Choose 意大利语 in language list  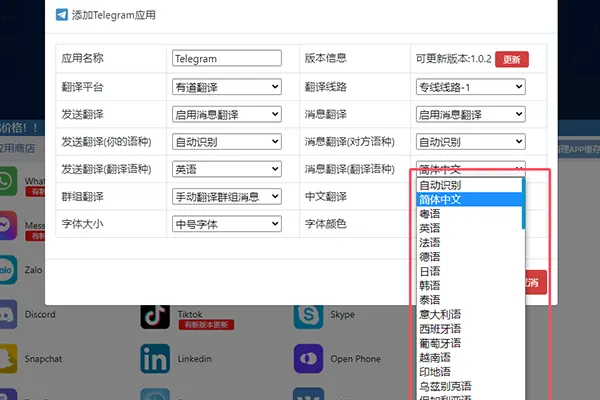pos(469,314)
